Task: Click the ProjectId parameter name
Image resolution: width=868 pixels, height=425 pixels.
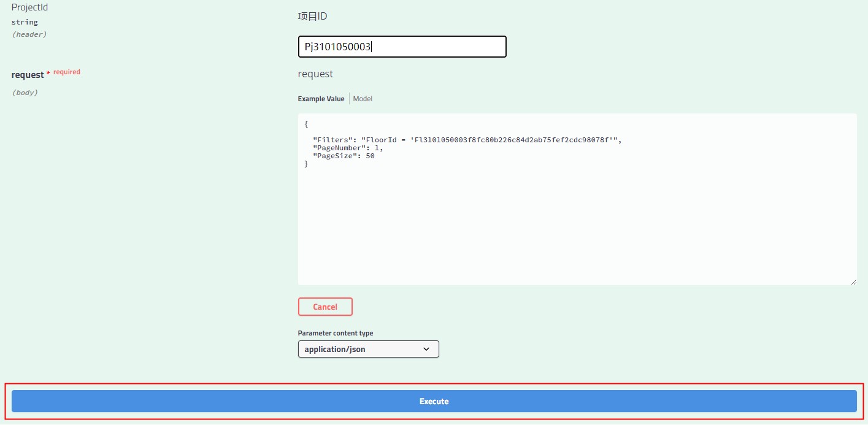Action: (29, 8)
